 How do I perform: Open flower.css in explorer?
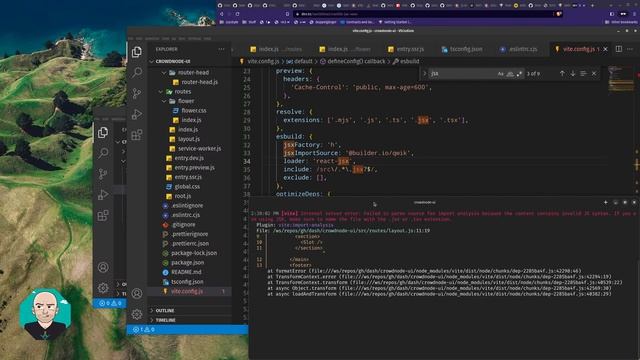click(194, 111)
